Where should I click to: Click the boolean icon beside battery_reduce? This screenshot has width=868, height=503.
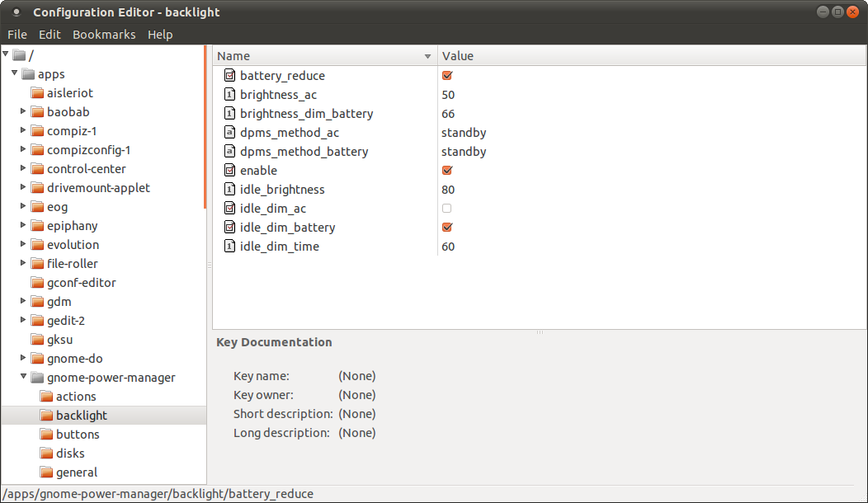(x=230, y=76)
